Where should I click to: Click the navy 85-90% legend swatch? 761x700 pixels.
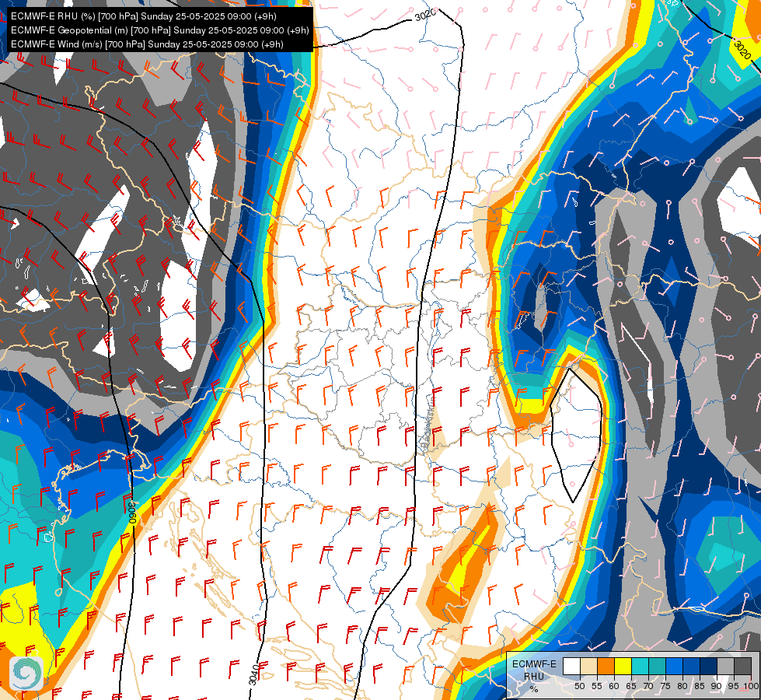click(x=708, y=667)
